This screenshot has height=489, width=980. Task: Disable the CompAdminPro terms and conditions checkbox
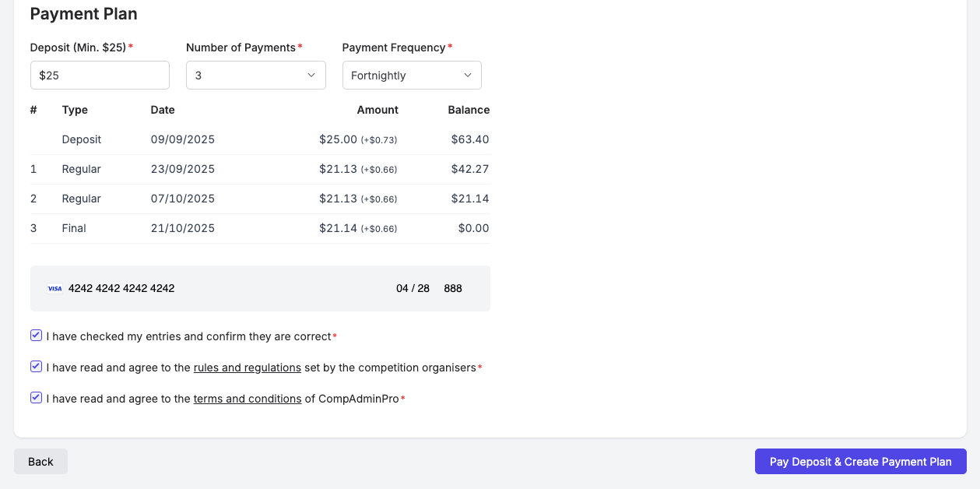pyautogui.click(x=36, y=397)
